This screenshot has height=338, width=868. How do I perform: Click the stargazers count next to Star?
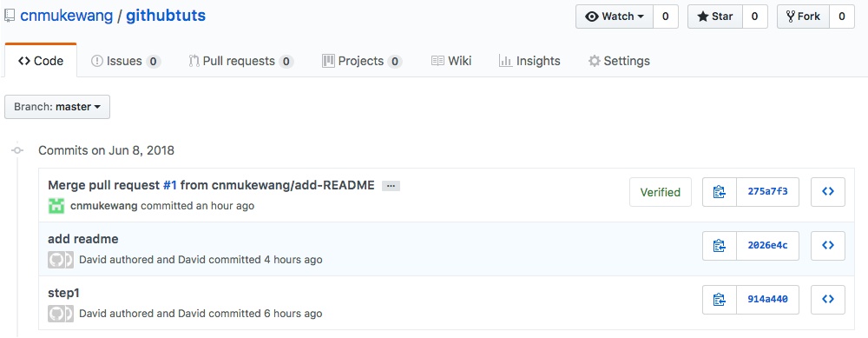tap(754, 17)
